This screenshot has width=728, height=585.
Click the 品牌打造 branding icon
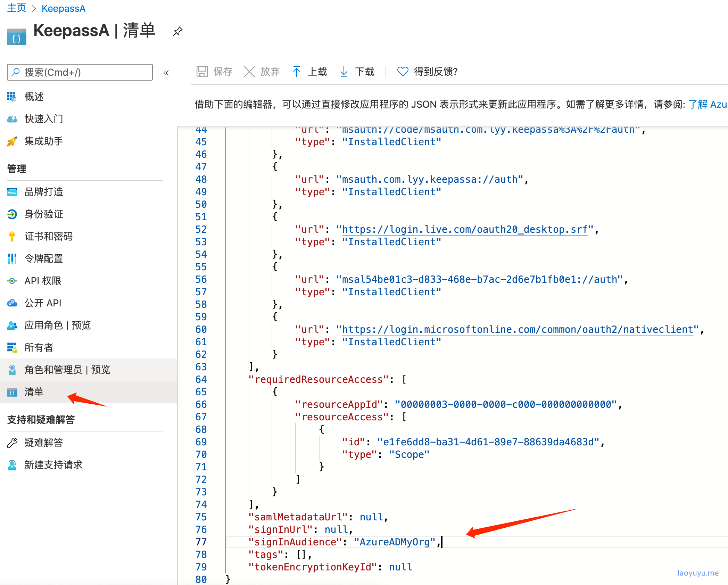12,192
